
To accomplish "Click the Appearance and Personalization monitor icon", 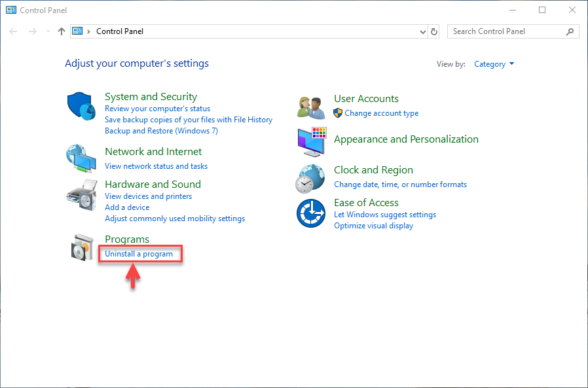I will pyautogui.click(x=312, y=142).
